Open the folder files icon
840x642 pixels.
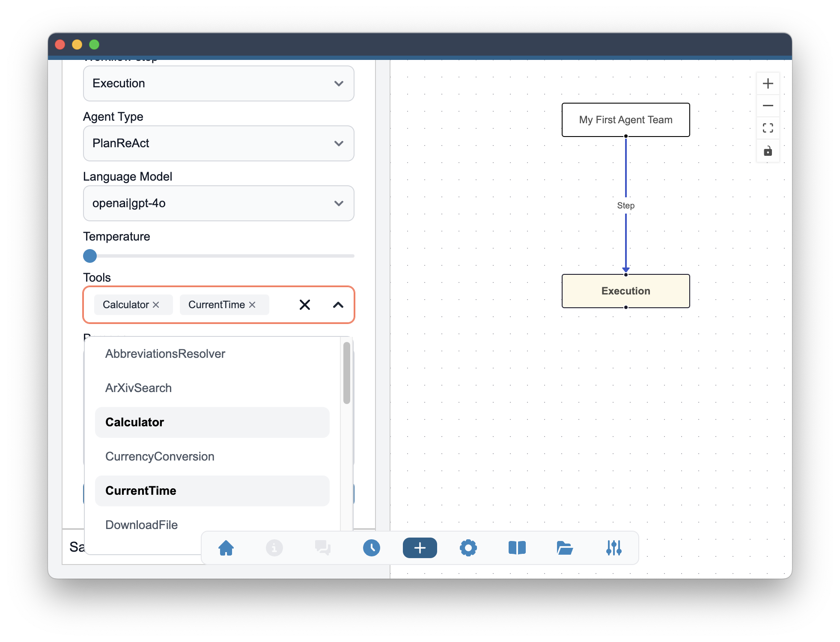point(565,548)
